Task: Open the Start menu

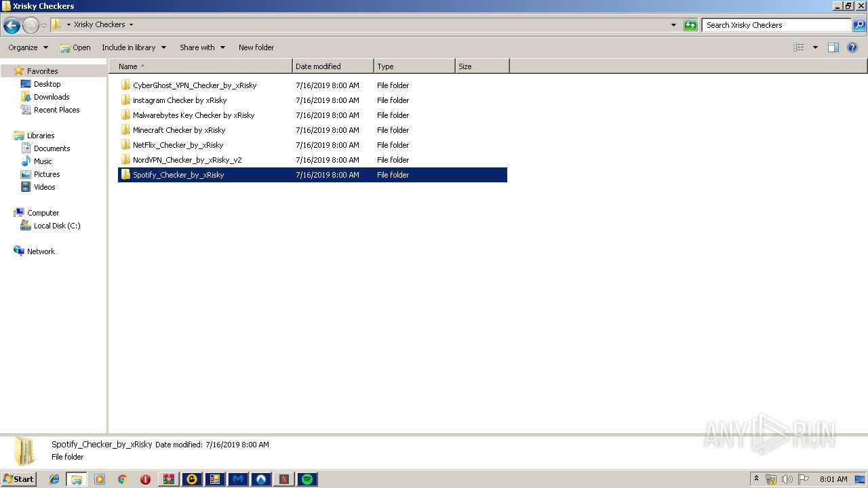Action: pyautogui.click(x=19, y=479)
